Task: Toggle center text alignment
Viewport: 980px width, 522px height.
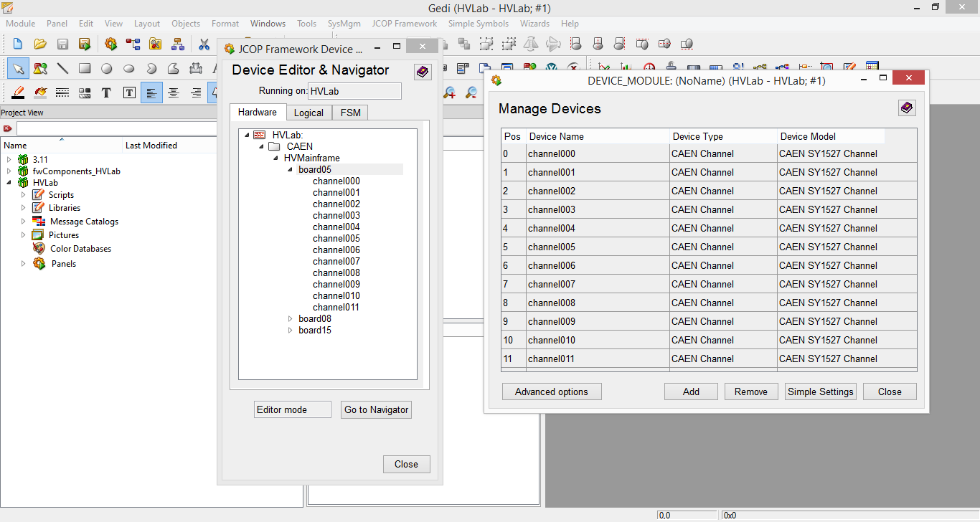Action: pyautogui.click(x=174, y=92)
